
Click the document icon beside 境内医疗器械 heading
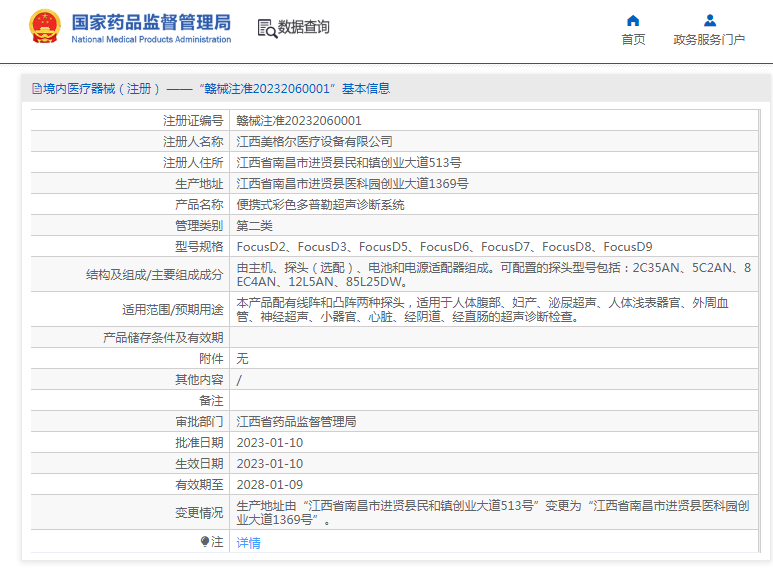pos(36,89)
